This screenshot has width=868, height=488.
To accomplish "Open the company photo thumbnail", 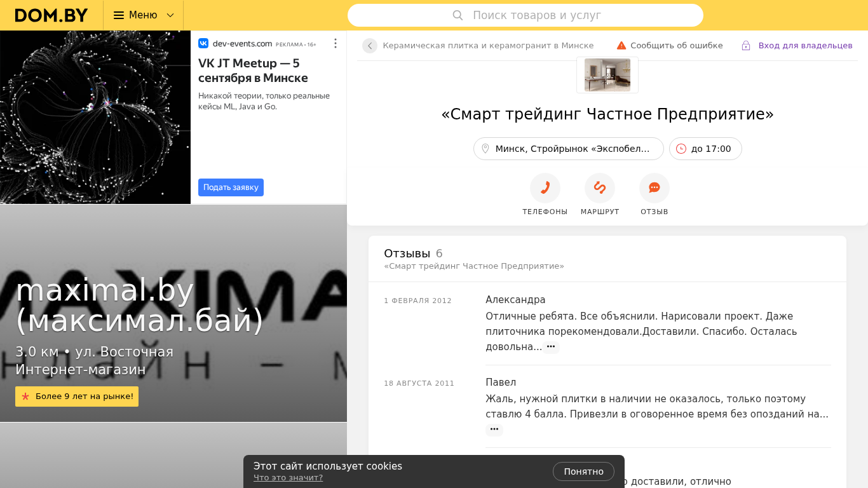I will [607, 75].
